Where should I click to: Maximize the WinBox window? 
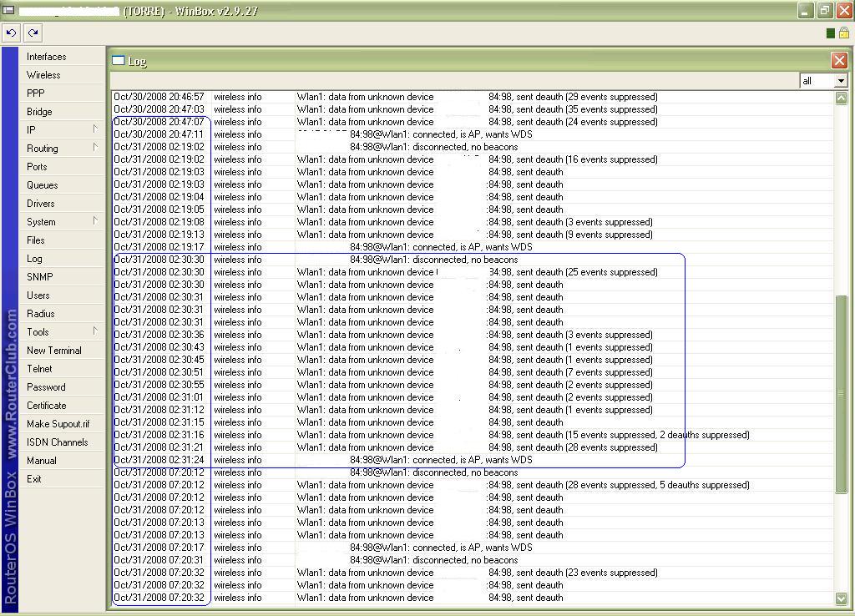(x=825, y=10)
